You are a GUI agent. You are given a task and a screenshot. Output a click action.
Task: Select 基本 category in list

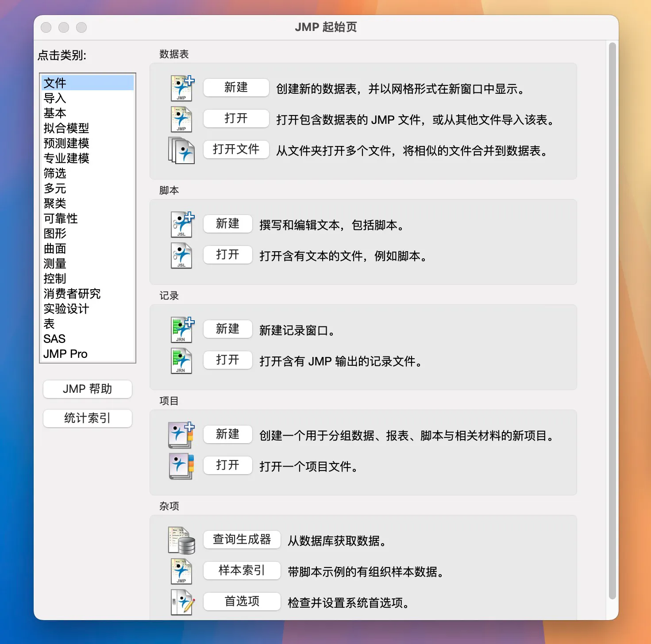pos(88,113)
